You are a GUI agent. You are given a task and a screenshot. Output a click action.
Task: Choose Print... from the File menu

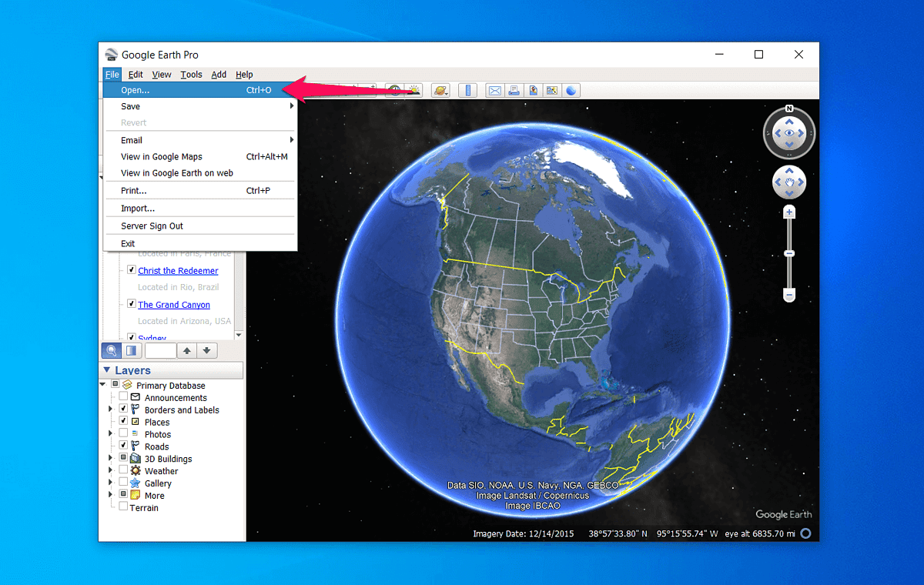[x=200, y=190]
